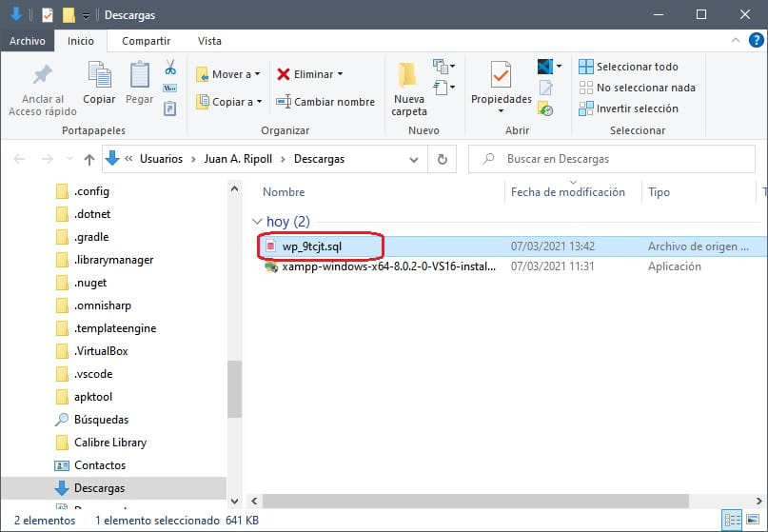
Task: Open Help with the question mark icon
Action: point(756,40)
